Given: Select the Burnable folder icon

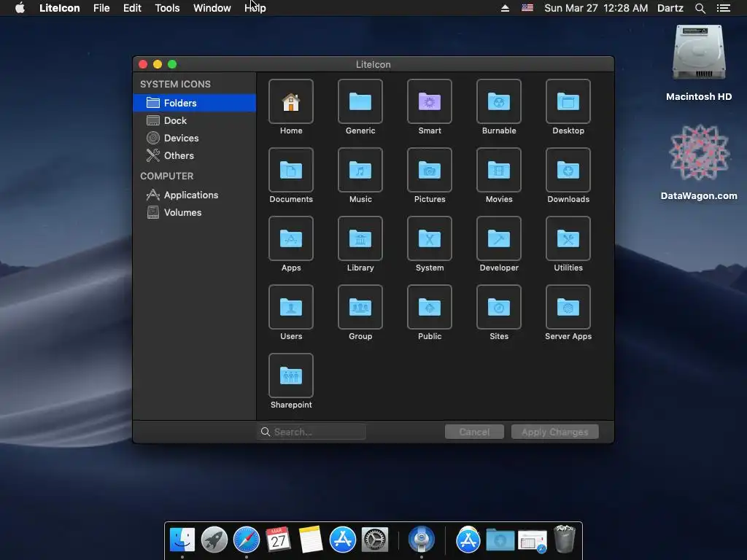Looking at the screenshot, I should coord(499,101).
